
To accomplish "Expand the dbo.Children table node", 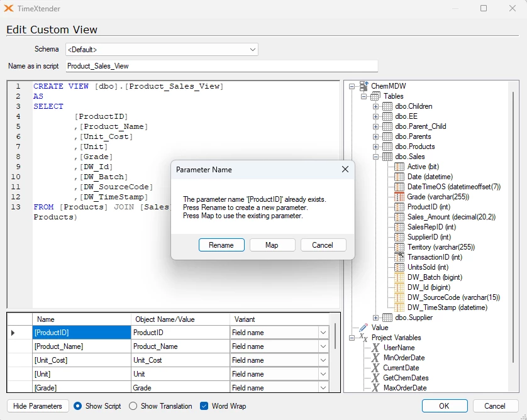I will 376,106.
